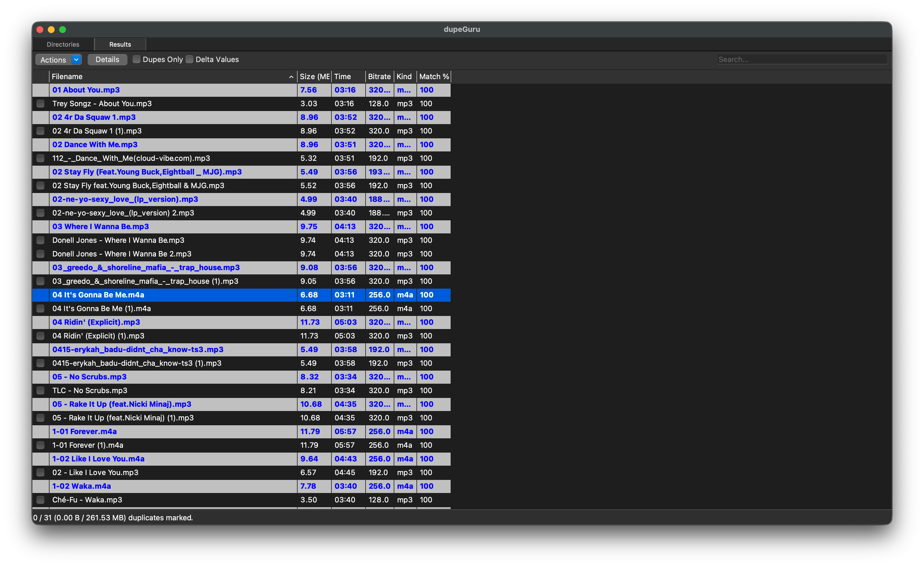
Task: Mark TLC - No Scrubs.mp3 checkbox
Action: (40, 391)
